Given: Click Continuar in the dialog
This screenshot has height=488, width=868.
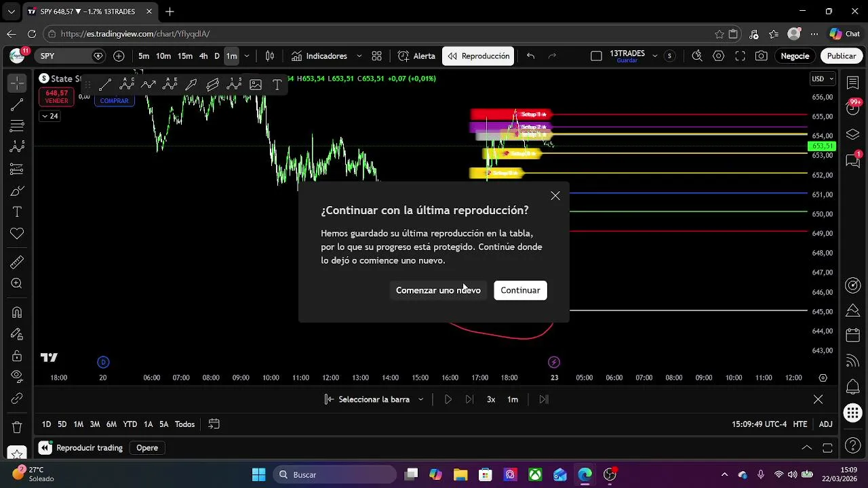Looking at the screenshot, I should [x=520, y=290].
